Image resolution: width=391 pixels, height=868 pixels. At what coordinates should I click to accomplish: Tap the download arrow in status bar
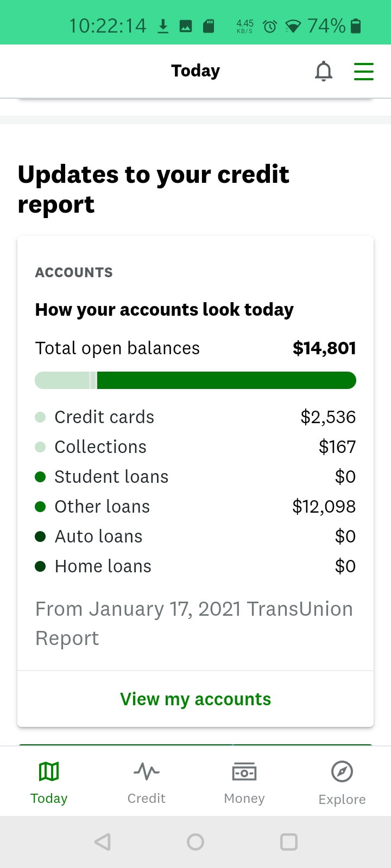click(163, 26)
